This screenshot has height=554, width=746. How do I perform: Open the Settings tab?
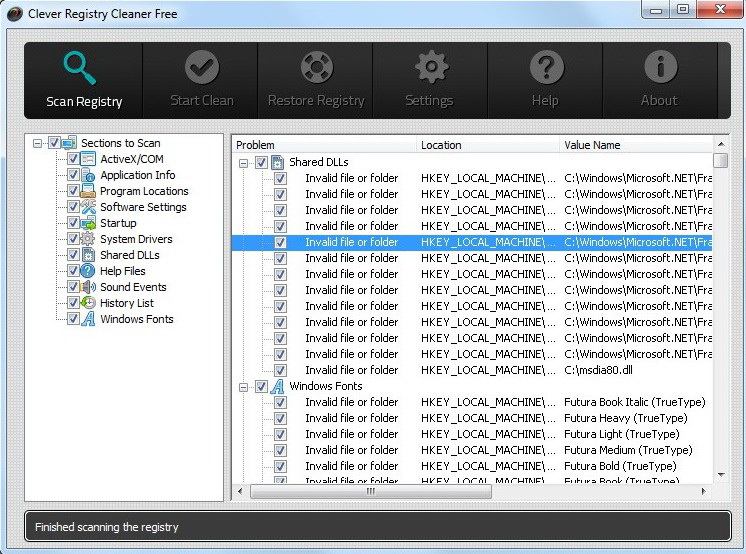click(430, 80)
